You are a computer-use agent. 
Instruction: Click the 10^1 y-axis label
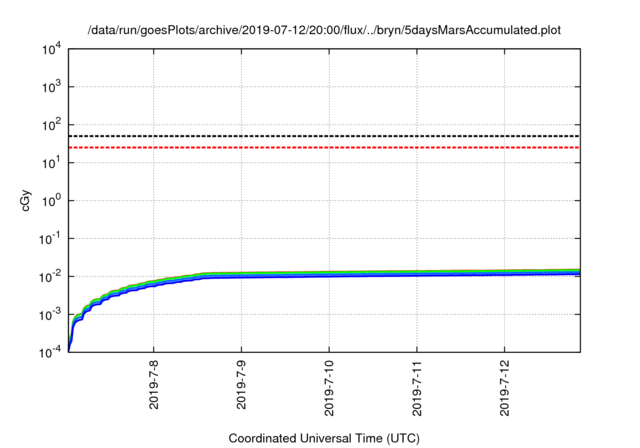pos(52,162)
